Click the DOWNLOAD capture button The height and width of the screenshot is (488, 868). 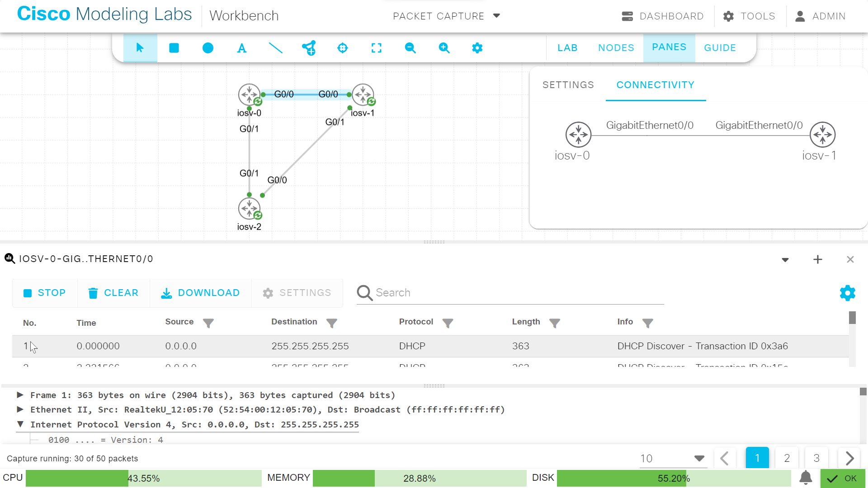click(200, 293)
